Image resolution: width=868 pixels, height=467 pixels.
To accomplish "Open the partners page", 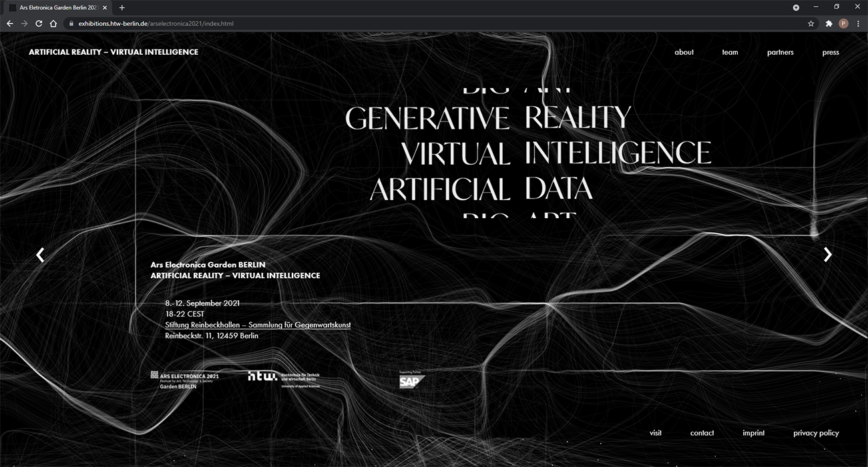I will [781, 52].
